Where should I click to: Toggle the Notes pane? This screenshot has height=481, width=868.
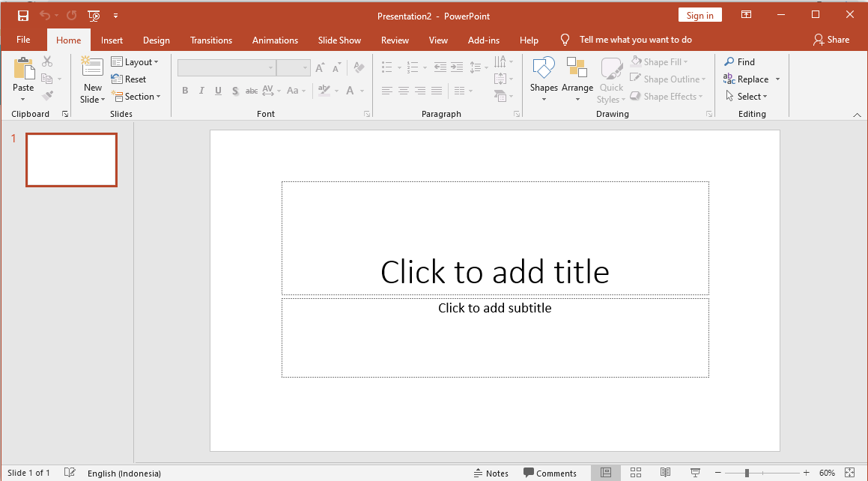491,473
